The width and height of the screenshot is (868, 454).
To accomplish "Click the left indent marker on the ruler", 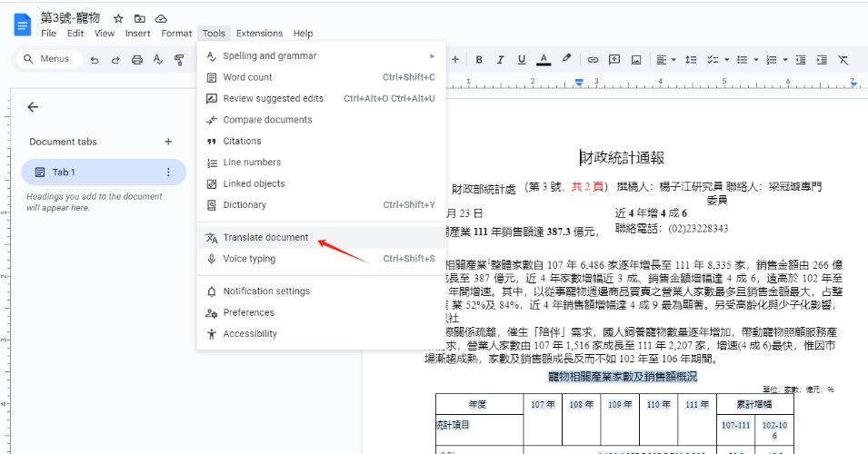I will (x=578, y=83).
